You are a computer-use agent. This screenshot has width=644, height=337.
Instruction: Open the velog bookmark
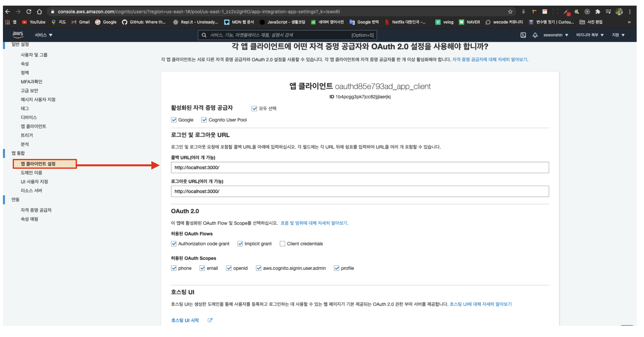[x=444, y=22]
